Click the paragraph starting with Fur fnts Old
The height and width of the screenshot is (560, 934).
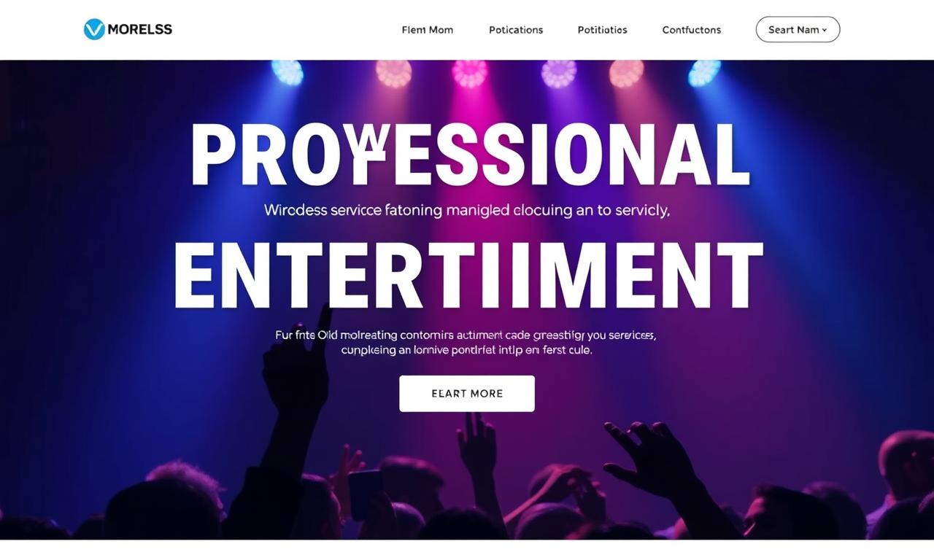point(466,343)
